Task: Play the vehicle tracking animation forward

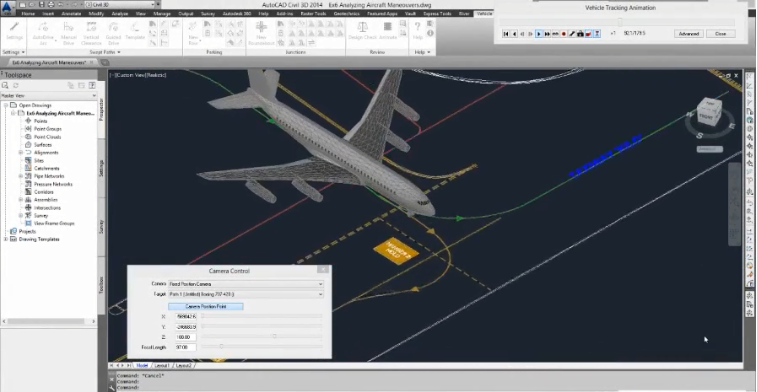Action: [539, 34]
